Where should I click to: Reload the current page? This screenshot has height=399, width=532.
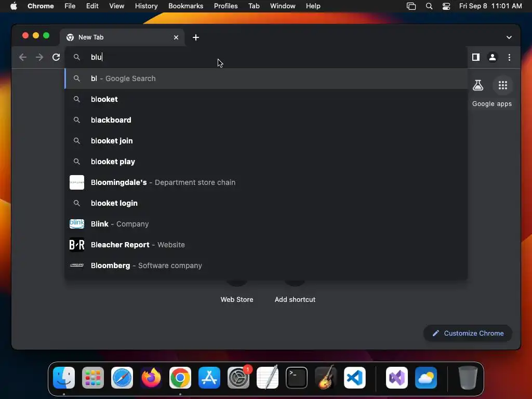coord(56,57)
